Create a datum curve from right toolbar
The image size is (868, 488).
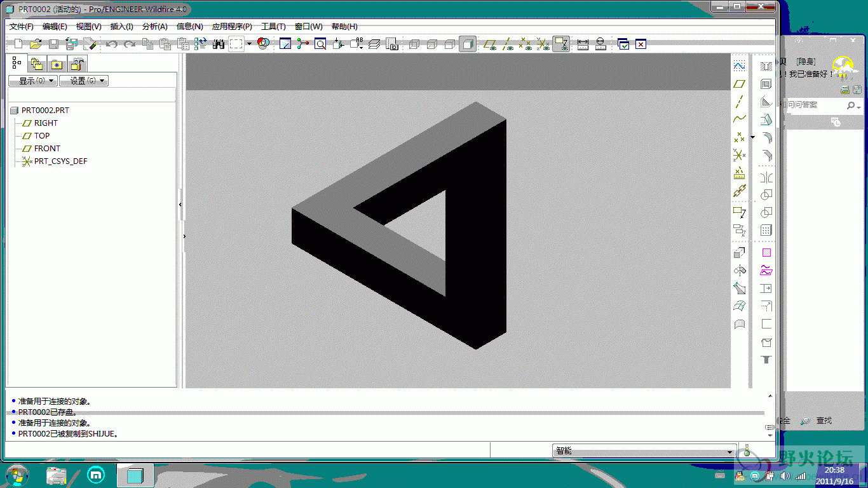click(x=739, y=119)
